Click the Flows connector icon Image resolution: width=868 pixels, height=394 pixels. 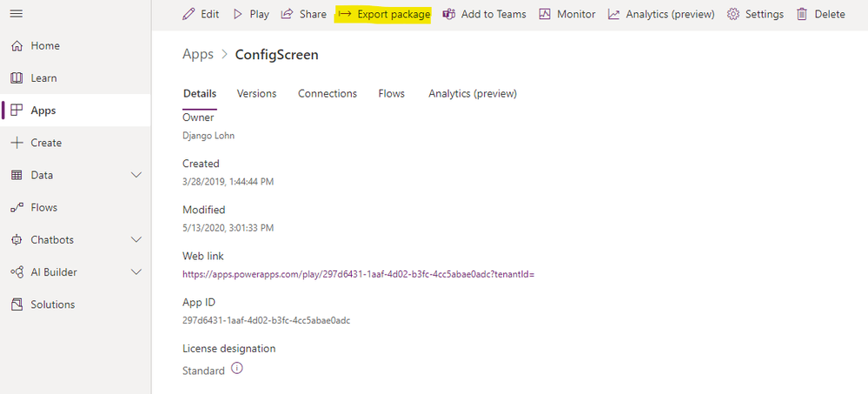point(17,208)
